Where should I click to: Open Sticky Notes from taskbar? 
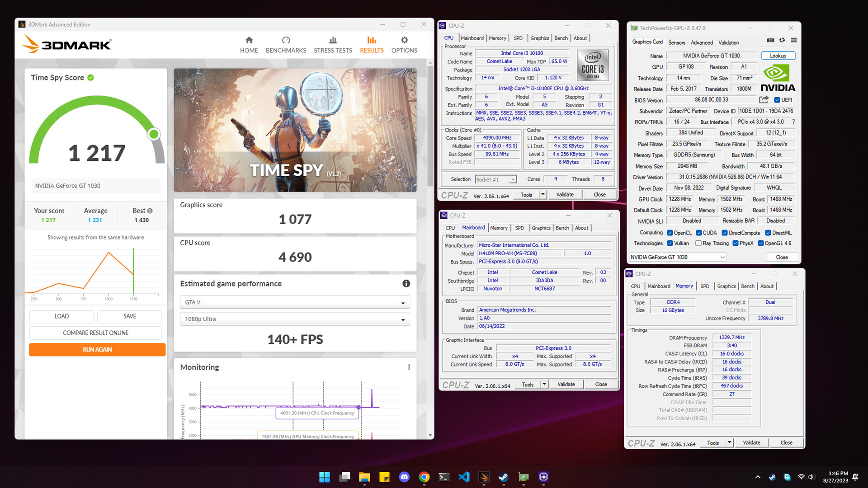(384, 477)
